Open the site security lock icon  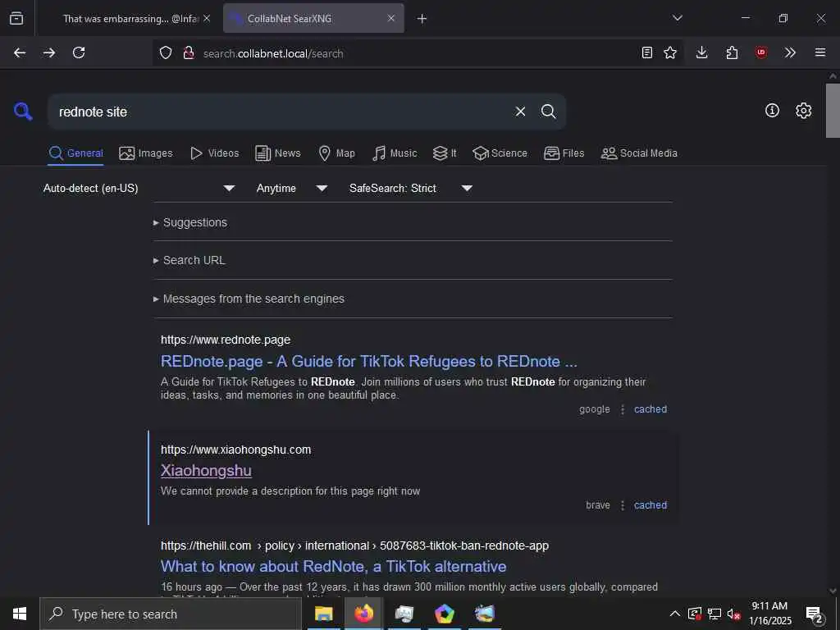(189, 53)
